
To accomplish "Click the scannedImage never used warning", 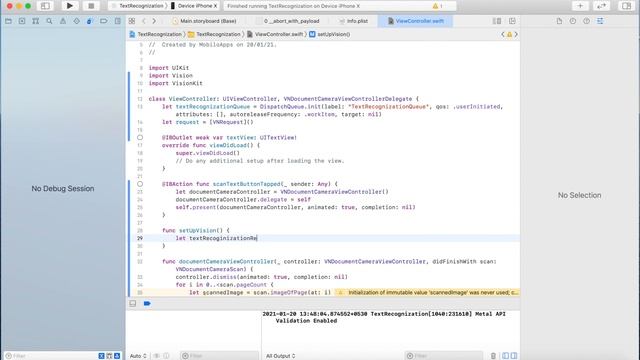I will pos(427,292).
